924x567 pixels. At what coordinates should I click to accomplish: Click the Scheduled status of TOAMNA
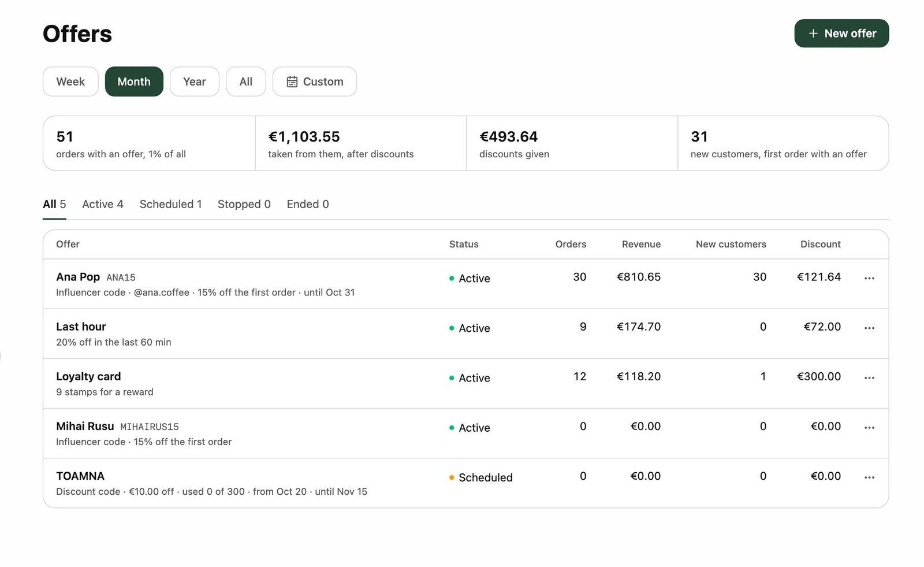pos(481,477)
